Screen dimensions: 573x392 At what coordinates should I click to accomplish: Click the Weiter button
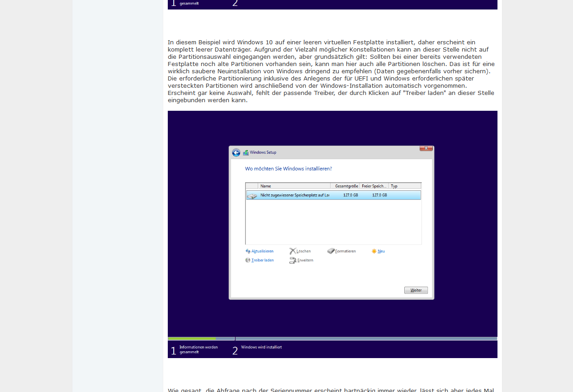click(416, 290)
